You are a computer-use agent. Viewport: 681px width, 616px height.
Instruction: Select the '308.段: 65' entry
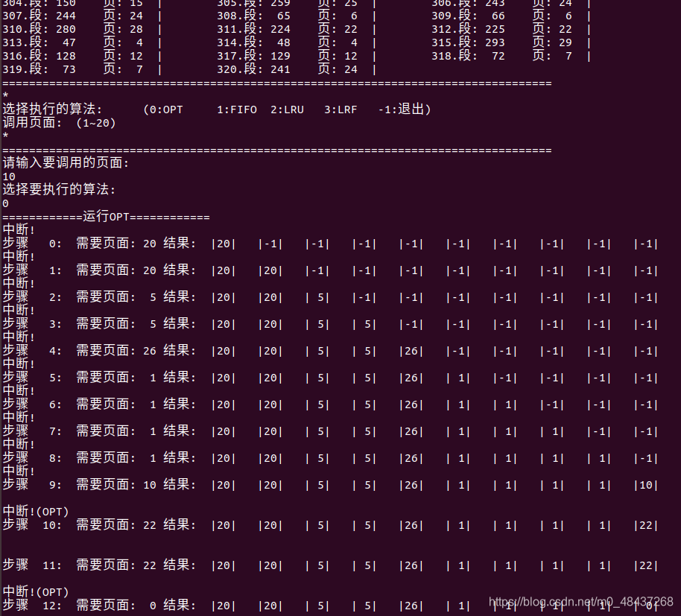click(253, 16)
